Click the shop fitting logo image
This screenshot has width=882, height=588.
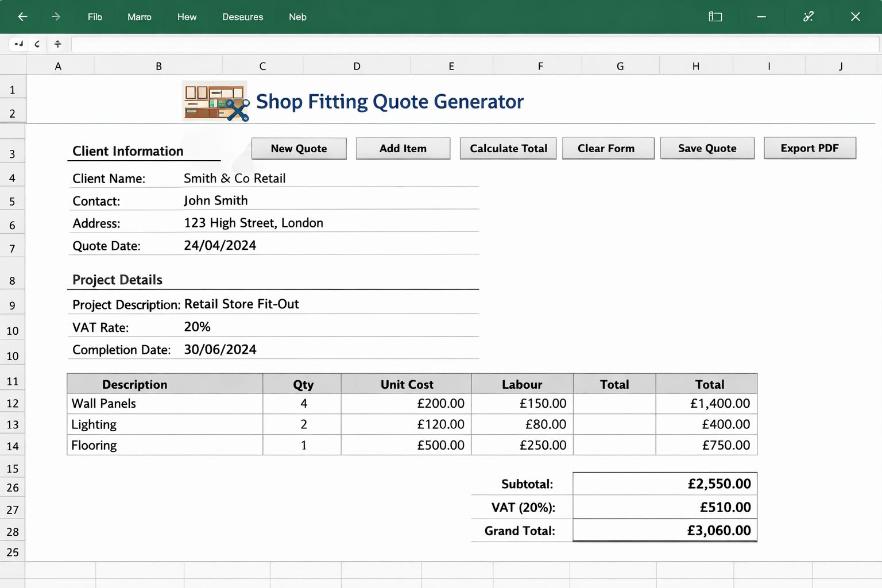pyautogui.click(x=215, y=101)
